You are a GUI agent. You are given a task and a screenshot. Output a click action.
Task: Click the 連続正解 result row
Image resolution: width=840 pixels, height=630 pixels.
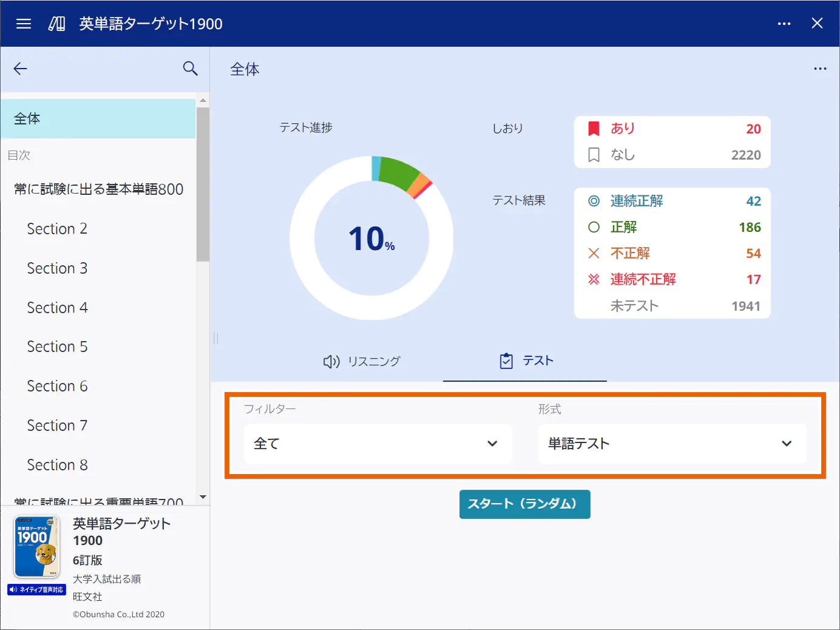pos(672,201)
